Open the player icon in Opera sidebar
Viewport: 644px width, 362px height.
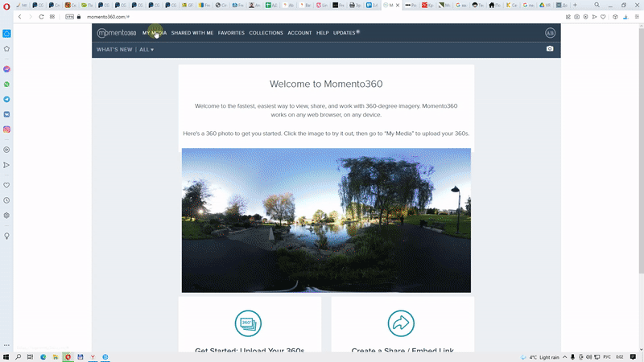pos(6,150)
